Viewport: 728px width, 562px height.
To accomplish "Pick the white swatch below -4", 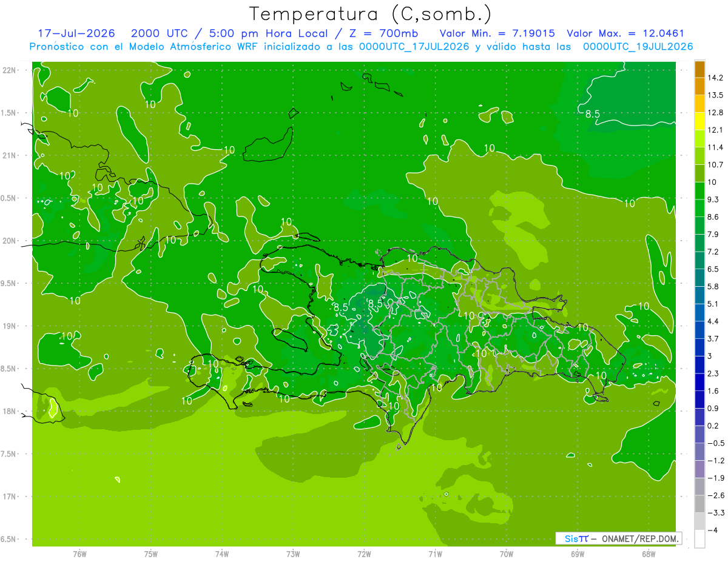I will pos(699,539).
